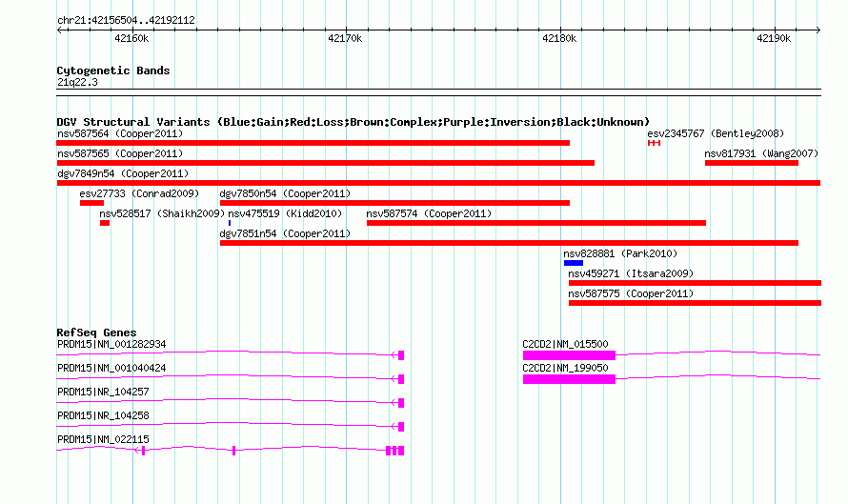
Task: Select the blue nsv828881 gain bar
Action: coord(574,263)
